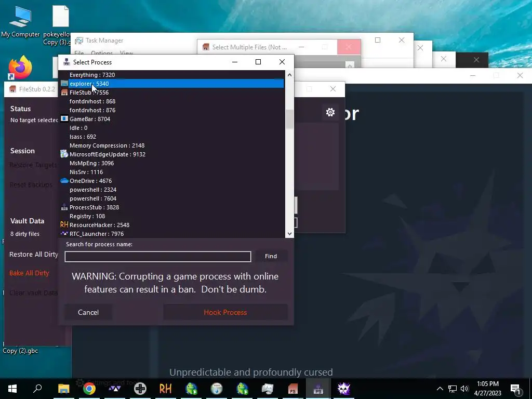
Task: Switch to ProcessStub taskbar icon
Action: pos(318,389)
